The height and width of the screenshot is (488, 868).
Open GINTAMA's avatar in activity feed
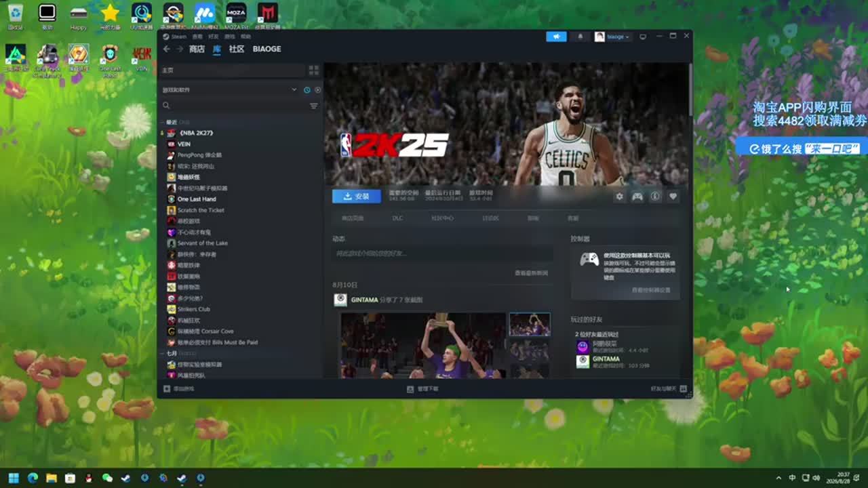coord(340,300)
